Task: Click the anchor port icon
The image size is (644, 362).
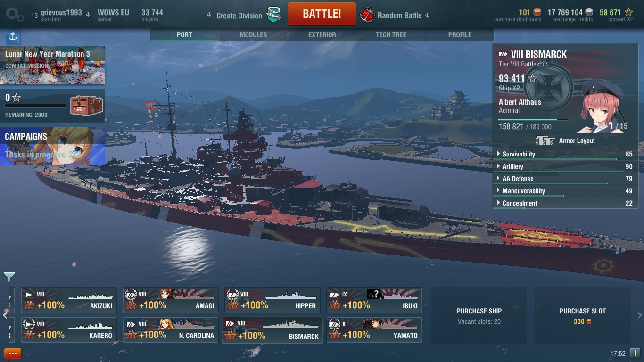Action: (13, 36)
